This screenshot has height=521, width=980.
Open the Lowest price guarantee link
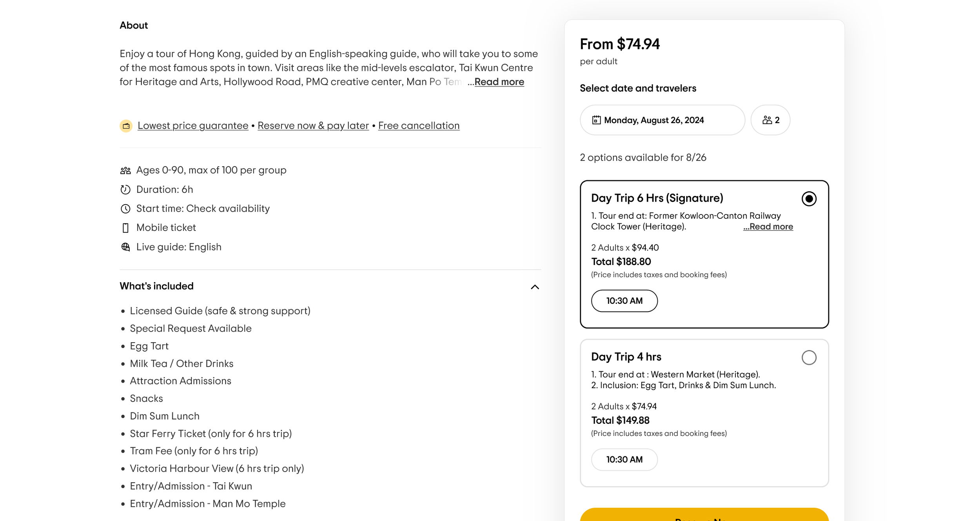pyautogui.click(x=193, y=126)
